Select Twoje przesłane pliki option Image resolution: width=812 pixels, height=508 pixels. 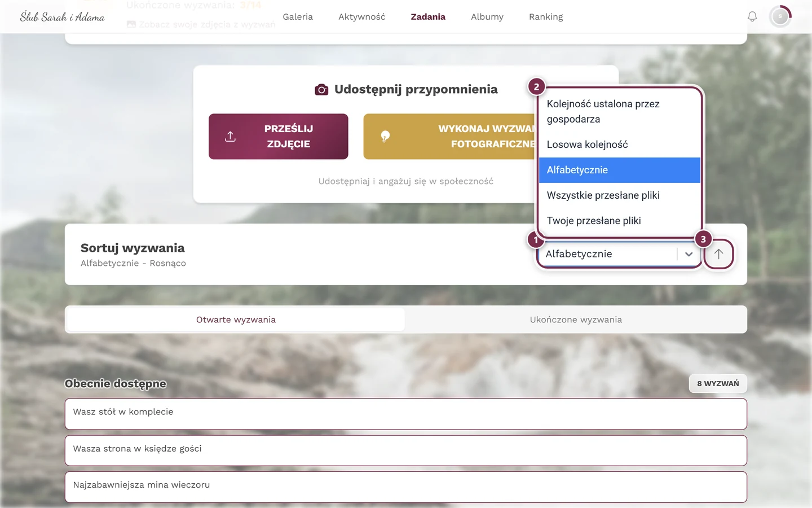(619, 221)
